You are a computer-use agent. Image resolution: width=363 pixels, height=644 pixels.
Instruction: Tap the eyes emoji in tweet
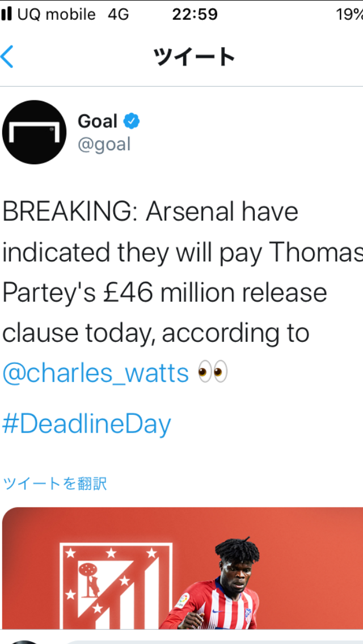[x=212, y=372]
